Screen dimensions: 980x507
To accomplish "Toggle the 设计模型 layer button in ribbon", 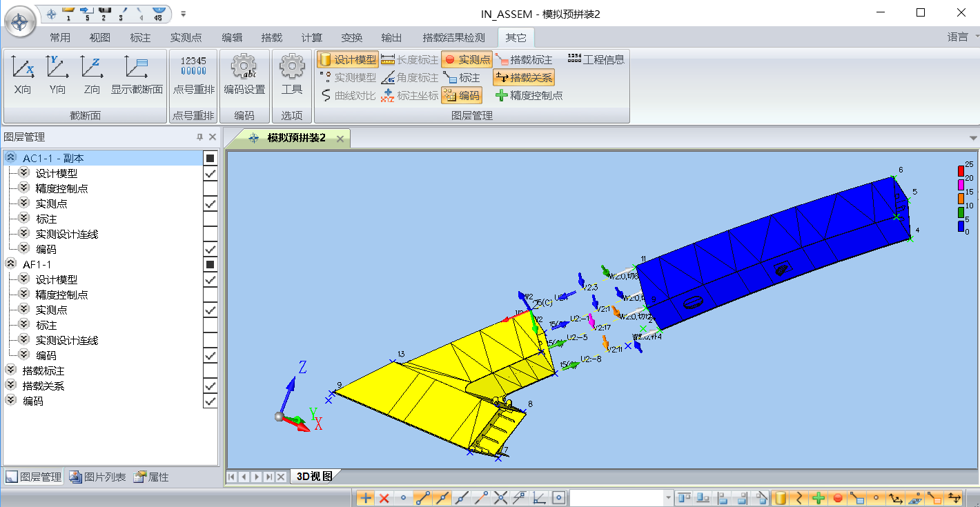I will pos(348,60).
